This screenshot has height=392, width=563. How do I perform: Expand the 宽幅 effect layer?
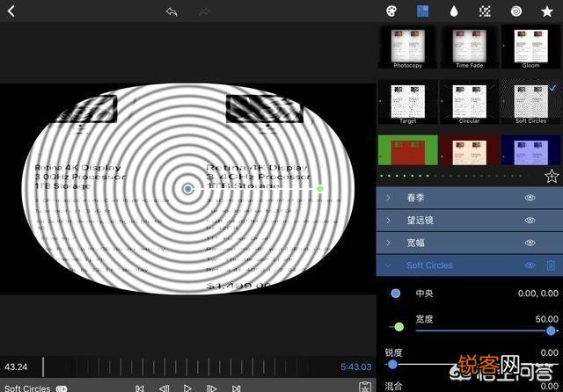point(388,243)
